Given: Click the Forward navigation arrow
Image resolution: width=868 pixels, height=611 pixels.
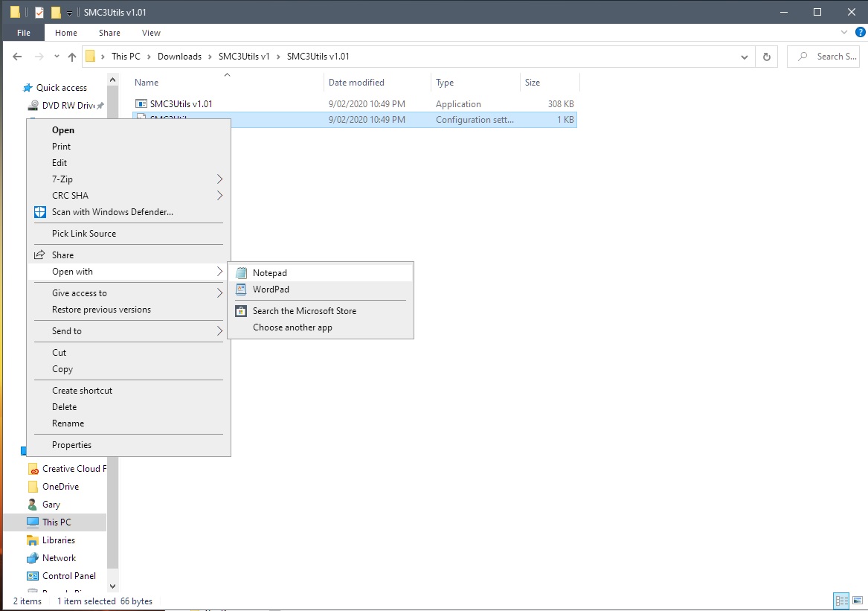Looking at the screenshot, I should [x=39, y=57].
